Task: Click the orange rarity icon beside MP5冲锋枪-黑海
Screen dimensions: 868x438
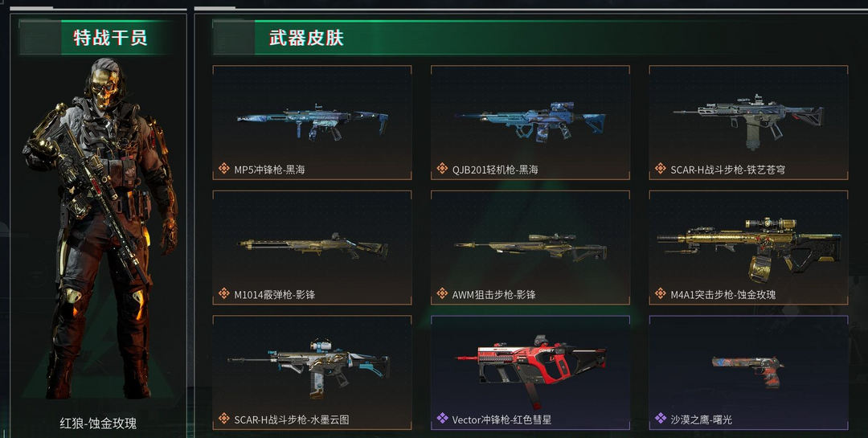Action: [x=223, y=169]
